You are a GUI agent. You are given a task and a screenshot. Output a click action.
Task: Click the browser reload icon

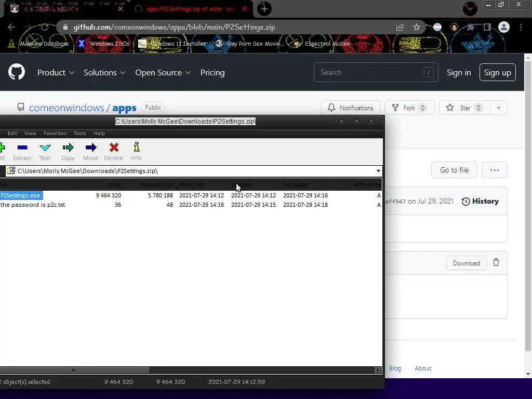45,27
